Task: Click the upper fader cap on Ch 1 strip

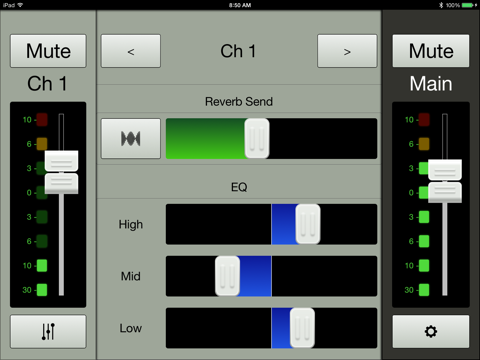Action: pos(62,161)
